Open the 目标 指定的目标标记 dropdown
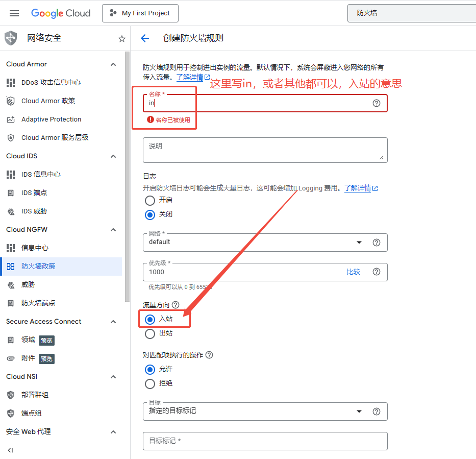 coord(265,412)
